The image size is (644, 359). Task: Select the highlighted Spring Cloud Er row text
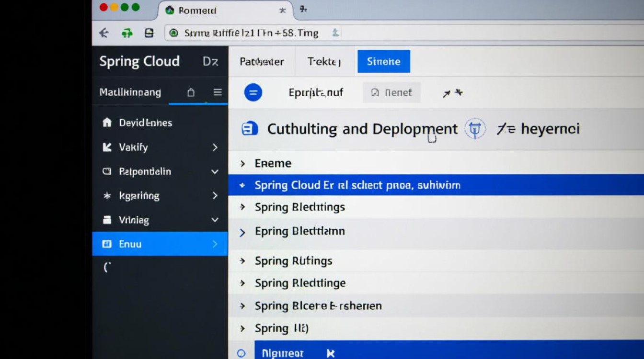[357, 185]
